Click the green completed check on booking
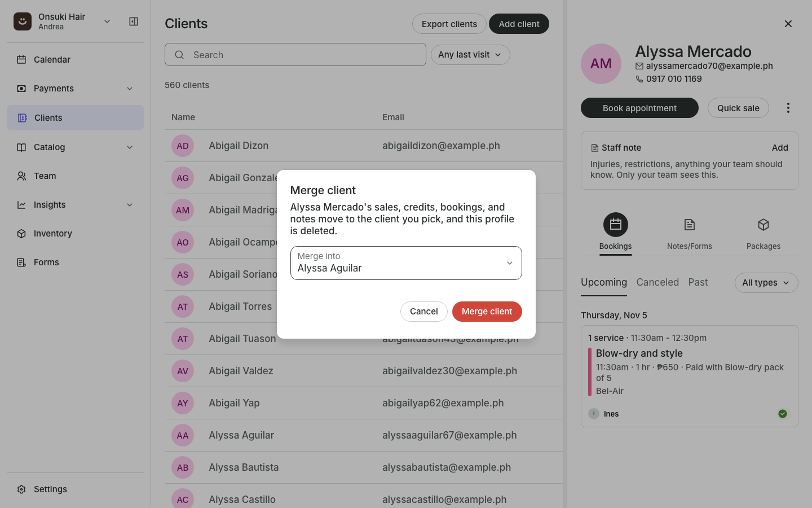The width and height of the screenshot is (812, 508). (x=783, y=414)
